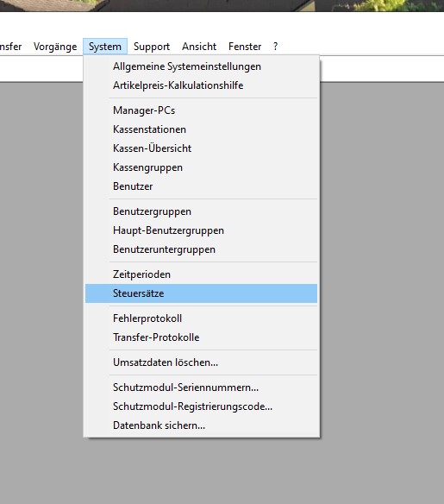Screen dimensions: 444x504
Task: Open Benutzeruntergruppen
Action: (201, 249)
